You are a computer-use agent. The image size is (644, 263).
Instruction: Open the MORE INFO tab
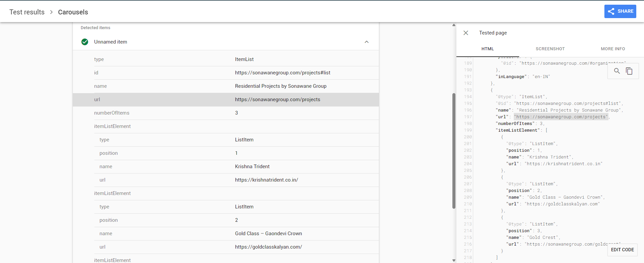(x=613, y=49)
